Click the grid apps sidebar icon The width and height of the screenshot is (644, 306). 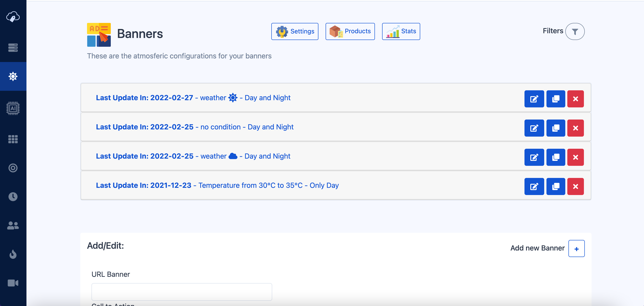click(13, 139)
